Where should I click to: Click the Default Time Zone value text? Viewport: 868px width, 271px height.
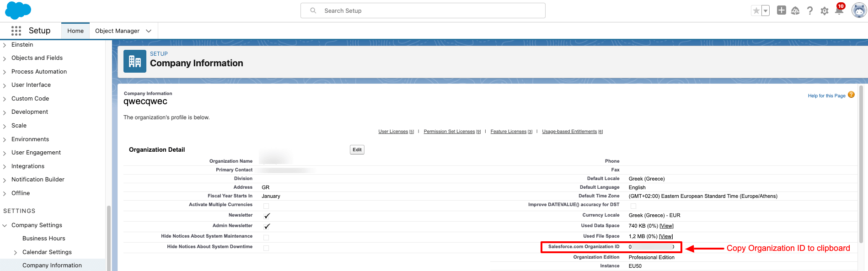click(703, 196)
